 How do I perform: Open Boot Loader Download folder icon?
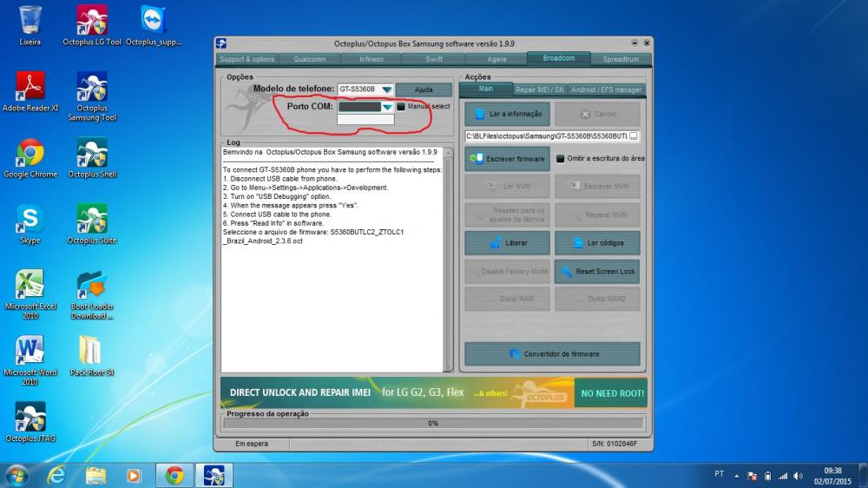click(92, 294)
